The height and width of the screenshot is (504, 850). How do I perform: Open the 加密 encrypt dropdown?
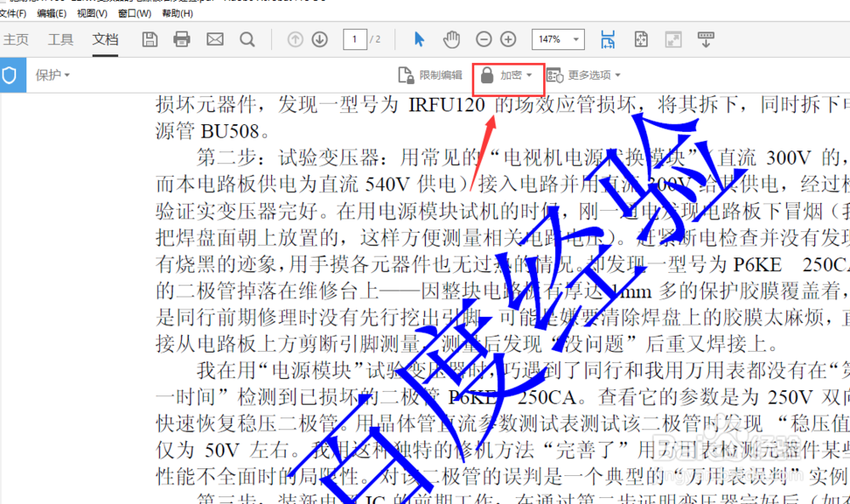pyautogui.click(x=507, y=76)
